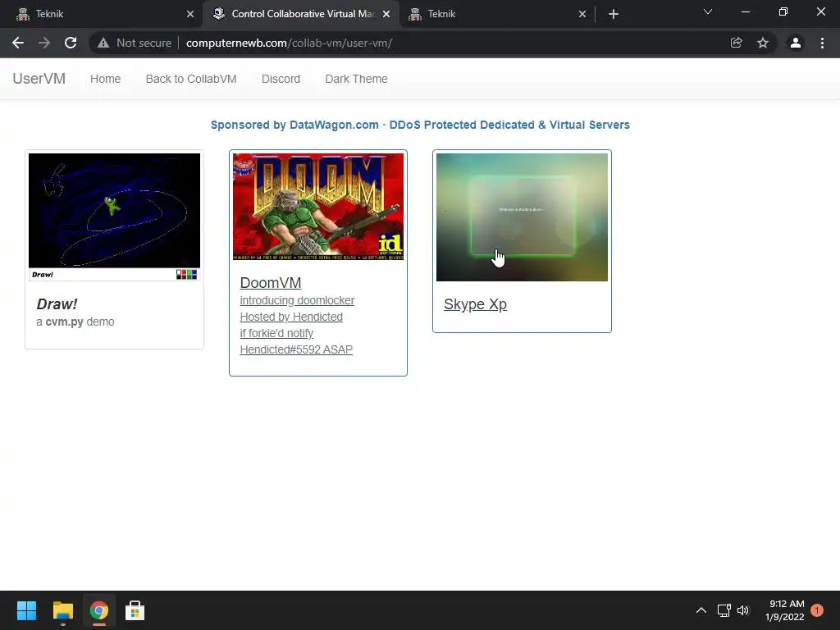Click 'Hendicted#5592 ASAP' link text
This screenshot has height=630, width=840.
pyautogui.click(x=296, y=349)
